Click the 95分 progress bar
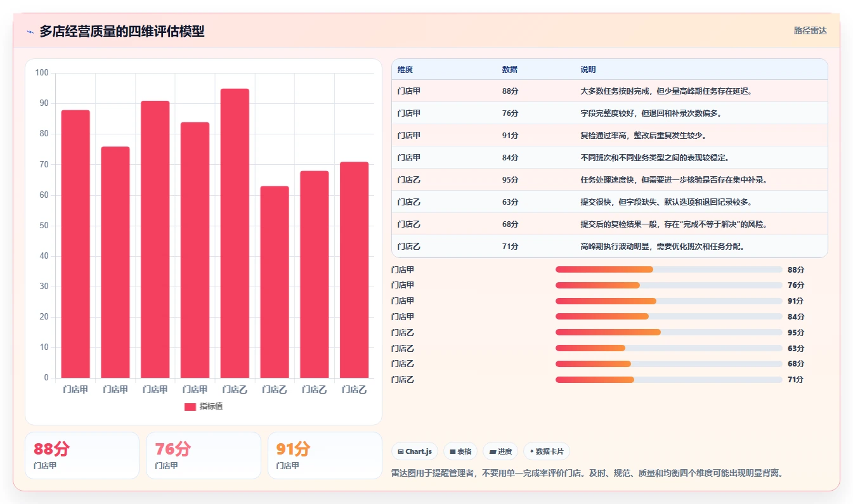Screen dimensions: 853x504 click(x=668, y=332)
